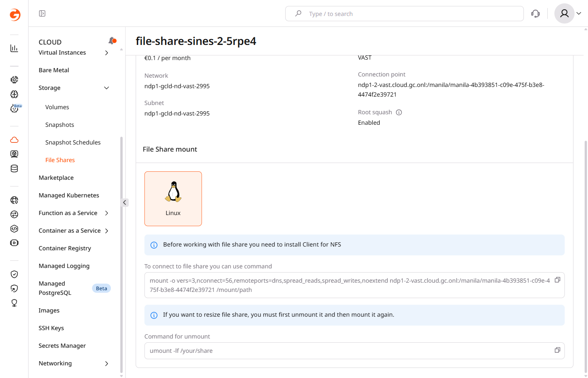Open the headset support icon
This screenshot has height=378, width=588.
point(535,13)
